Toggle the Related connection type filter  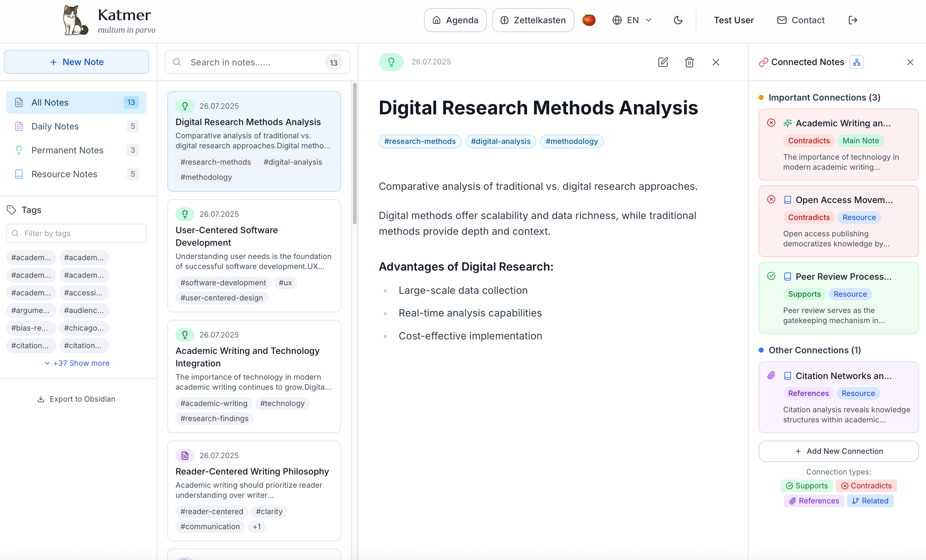click(870, 501)
